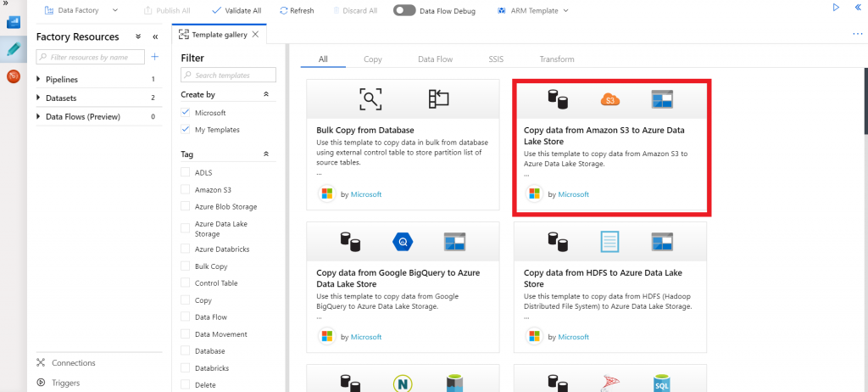
Task: Check the Azure Databricks tag checkbox
Action: pos(186,249)
